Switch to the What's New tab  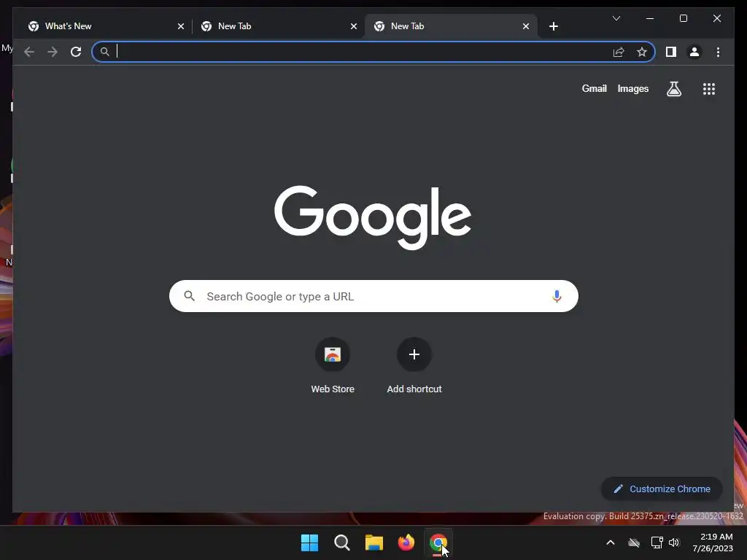coord(105,26)
